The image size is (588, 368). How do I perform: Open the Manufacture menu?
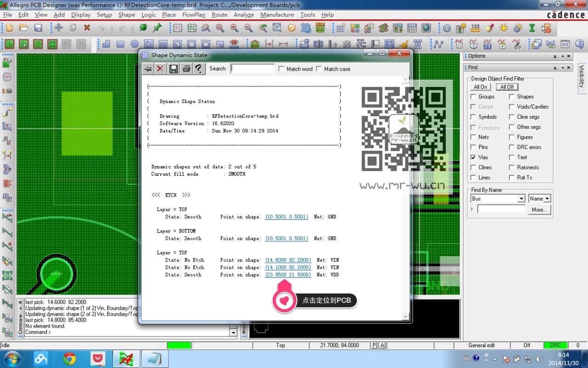point(277,15)
